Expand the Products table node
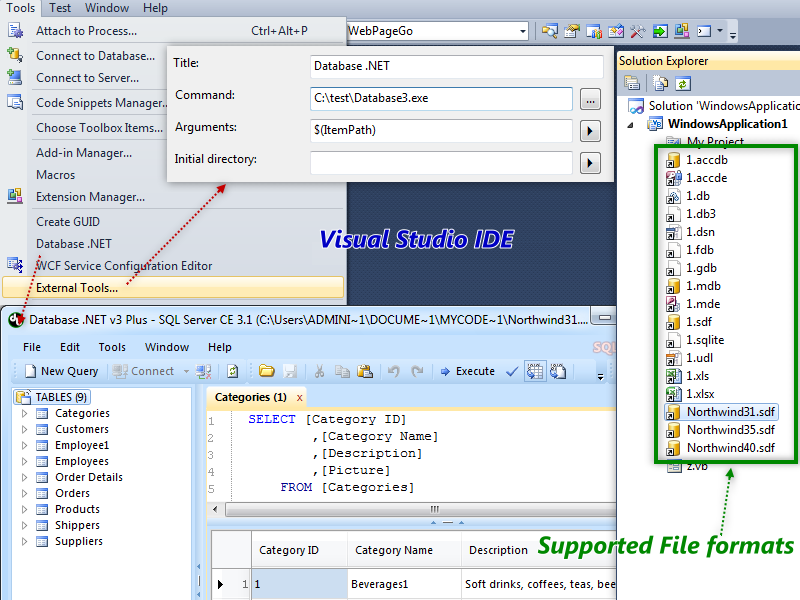The width and height of the screenshot is (800, 600). [24, 509]
